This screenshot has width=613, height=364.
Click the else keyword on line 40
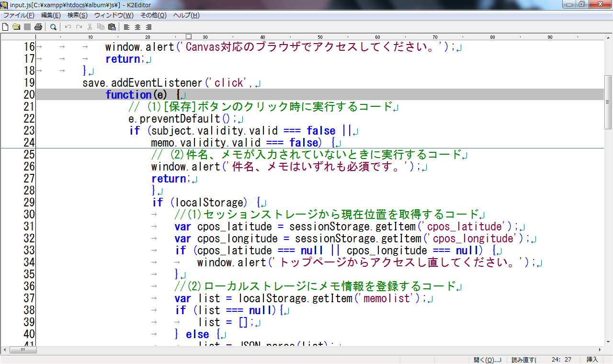197,334
